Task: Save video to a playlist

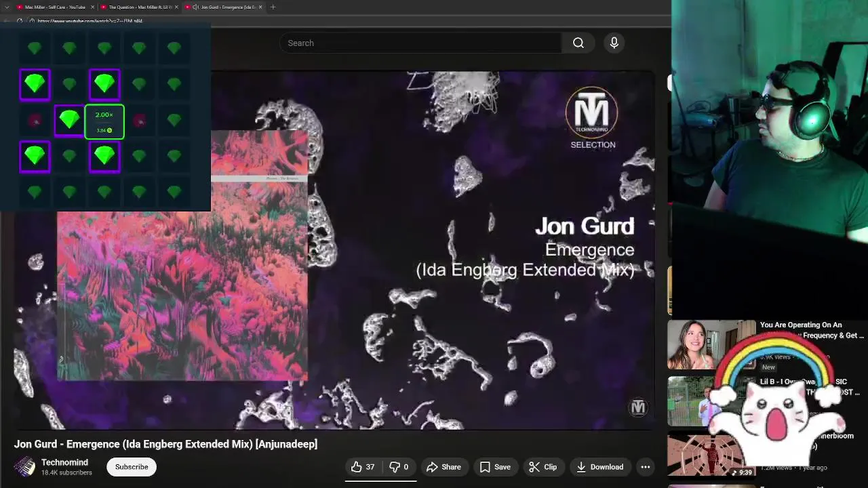Action: [x=495, y=467]
